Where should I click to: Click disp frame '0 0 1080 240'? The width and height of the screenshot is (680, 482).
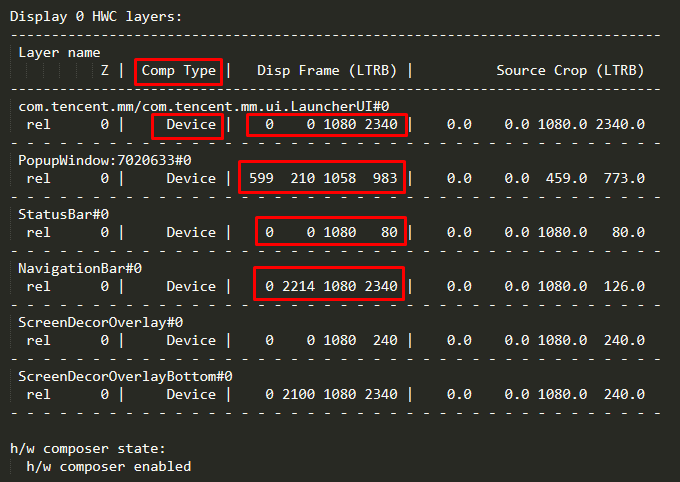pyautogui.click(x=331, y=341)
